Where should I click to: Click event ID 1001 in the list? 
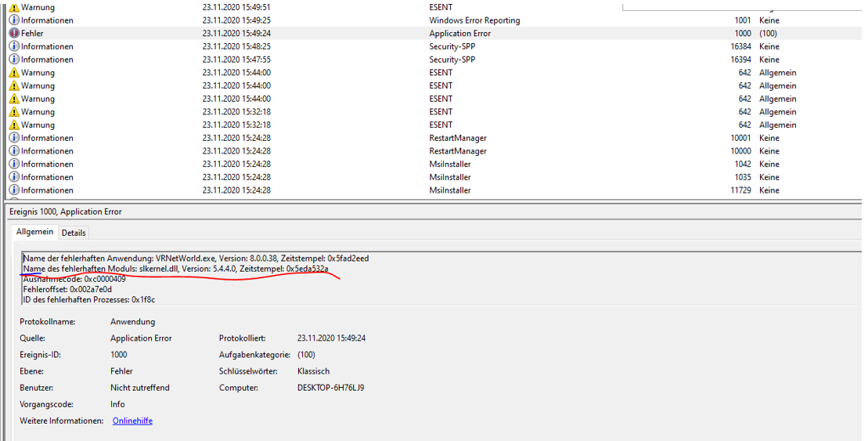click(743, 20)
